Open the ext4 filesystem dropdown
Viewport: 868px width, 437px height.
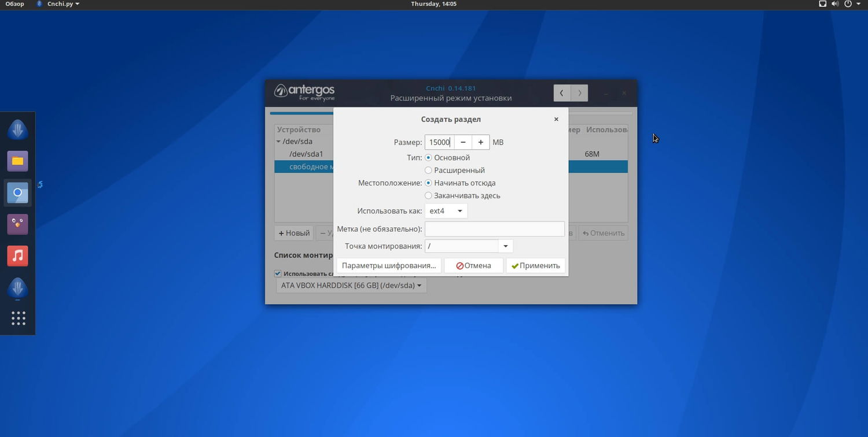(x=446, y=211)
